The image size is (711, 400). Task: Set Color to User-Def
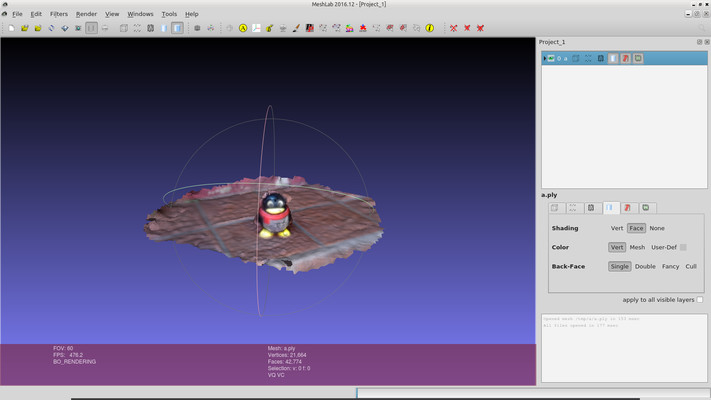(x=664, y=247)
